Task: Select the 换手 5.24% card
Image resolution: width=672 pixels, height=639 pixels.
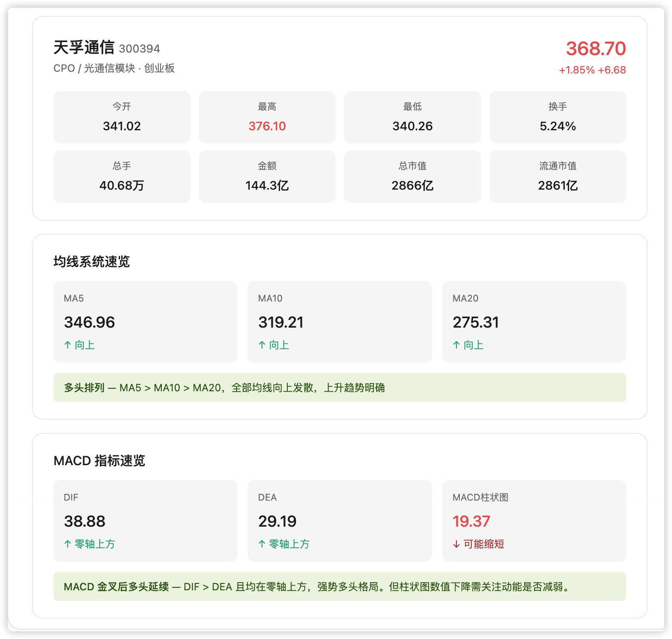Action: point(558,117)
